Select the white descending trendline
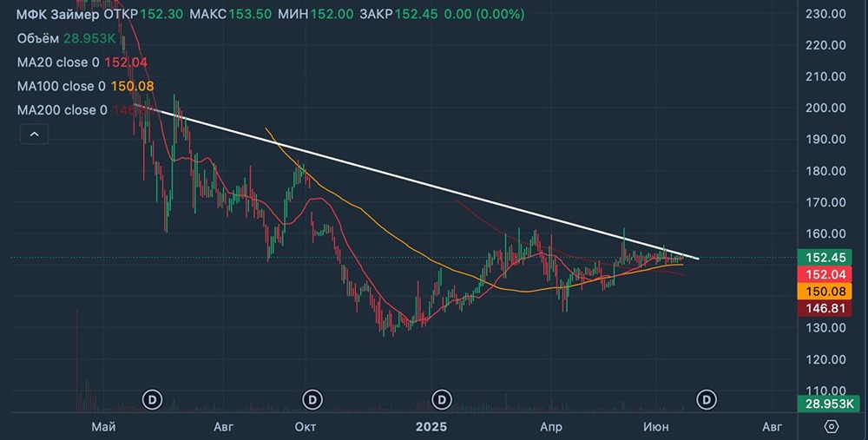Image resolution: width=868 pixels, height=440 pixels. pyautogui.click(x=417, y=181)
